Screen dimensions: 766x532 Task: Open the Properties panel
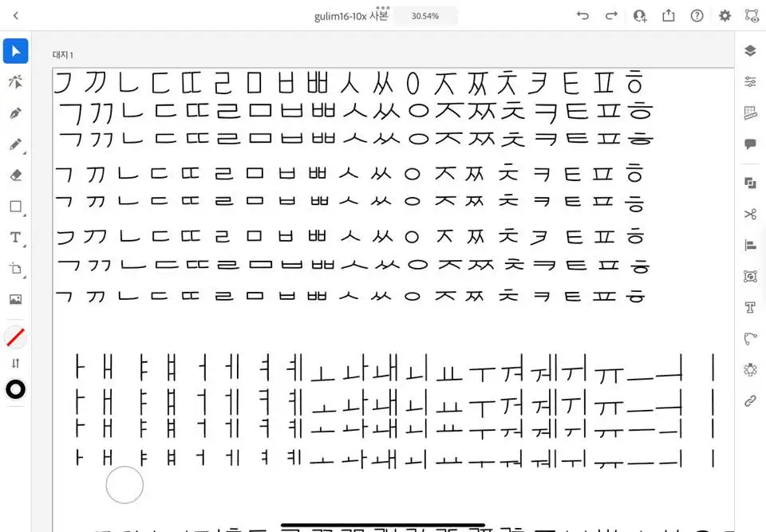(x=748, y=81)
